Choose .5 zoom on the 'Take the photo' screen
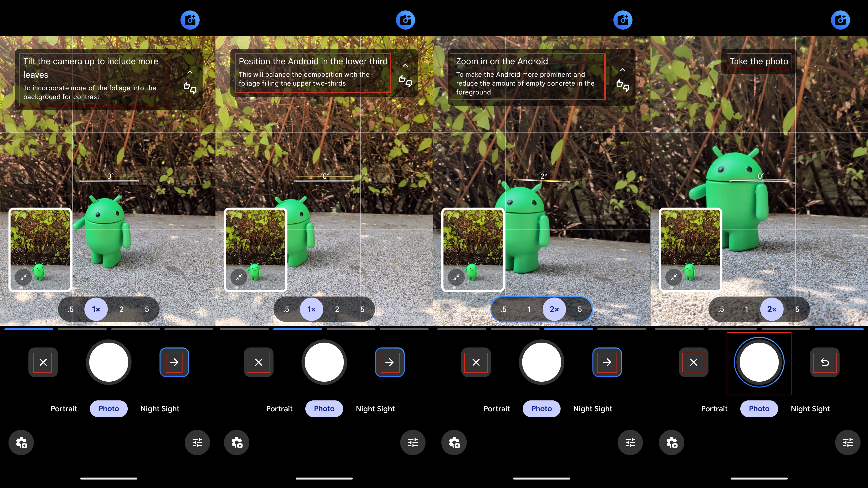Screen dimensions: 868x488 721,309
